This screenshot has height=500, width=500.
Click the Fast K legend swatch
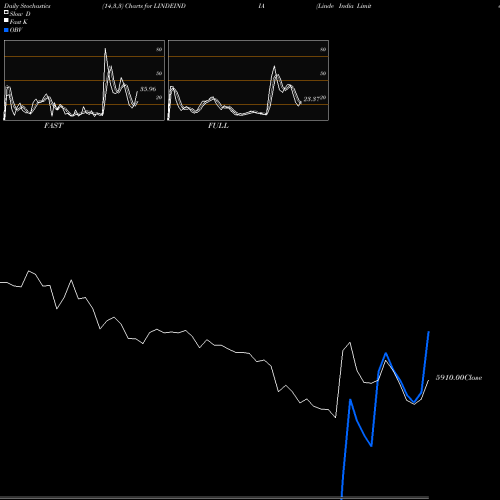tap(6, 21)
